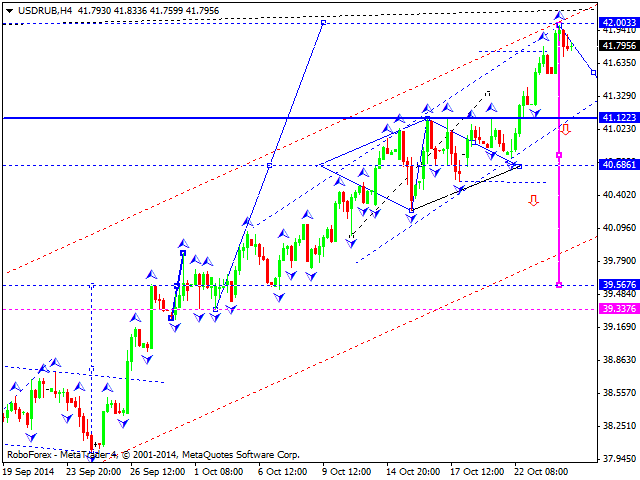Click the 42.0033 price label on axis
The width and height of the screenshot is (640, 480).
[x=617, y=22]
